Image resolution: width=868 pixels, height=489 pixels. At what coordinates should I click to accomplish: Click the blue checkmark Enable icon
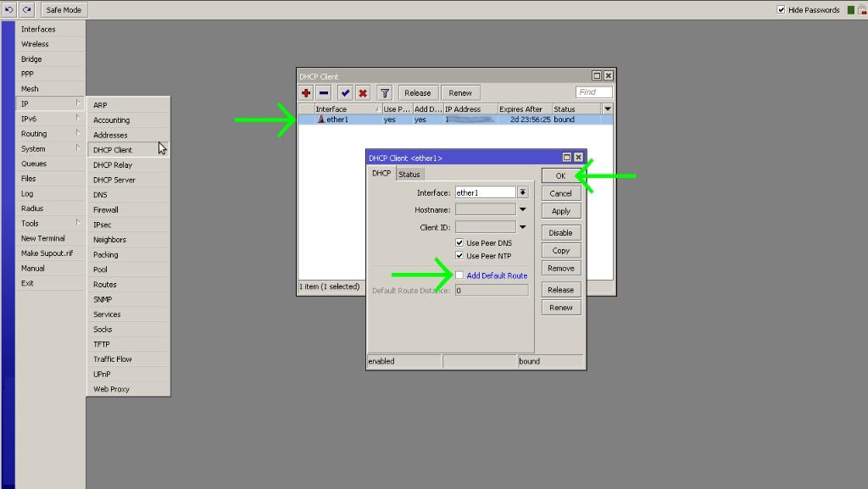(345, 93)
